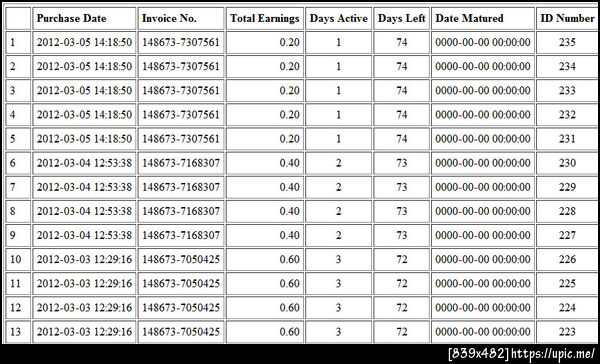
Task: Select row number "13" in first column
Action: [18, 332]
